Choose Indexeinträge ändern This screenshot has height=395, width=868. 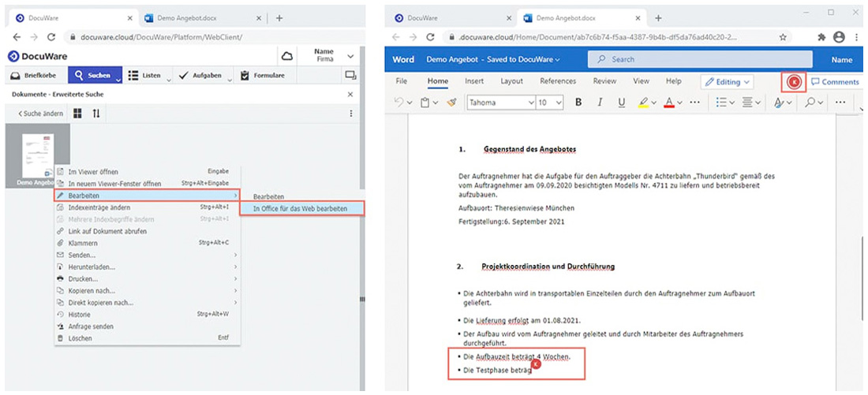(x=99, y=207)
